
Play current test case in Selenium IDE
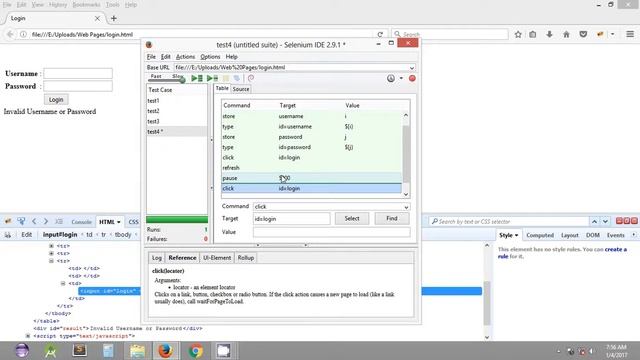coord(212,78)
